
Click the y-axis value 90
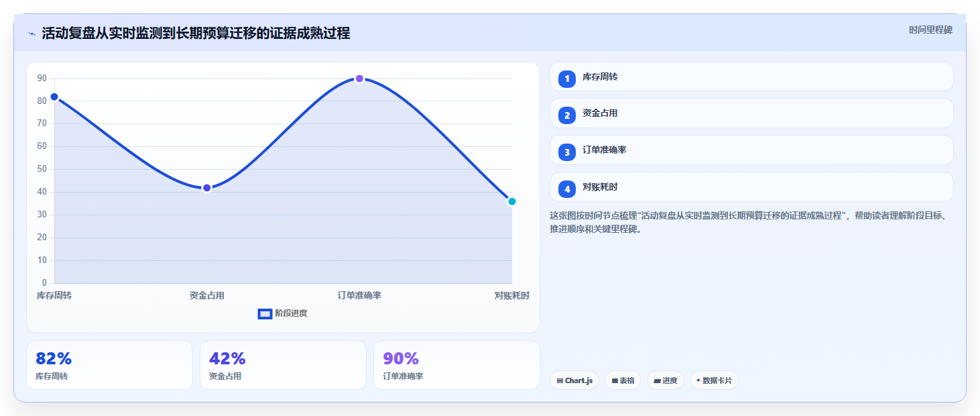[x=42, y=79]
